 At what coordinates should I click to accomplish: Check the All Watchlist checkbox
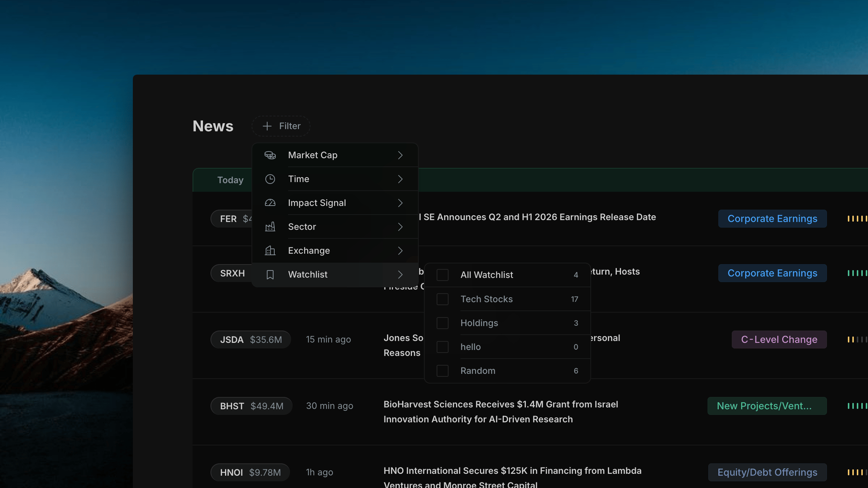(x=443, y=275)
